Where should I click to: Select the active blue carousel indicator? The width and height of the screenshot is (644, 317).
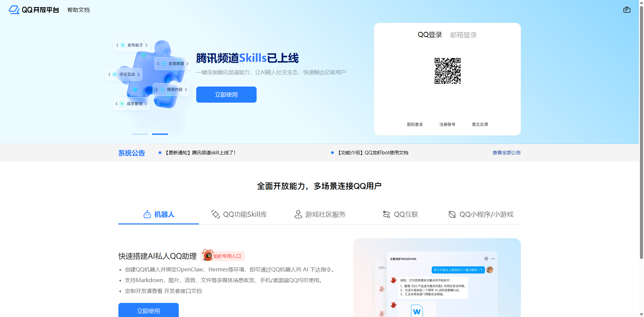click(x=160, y=134)
